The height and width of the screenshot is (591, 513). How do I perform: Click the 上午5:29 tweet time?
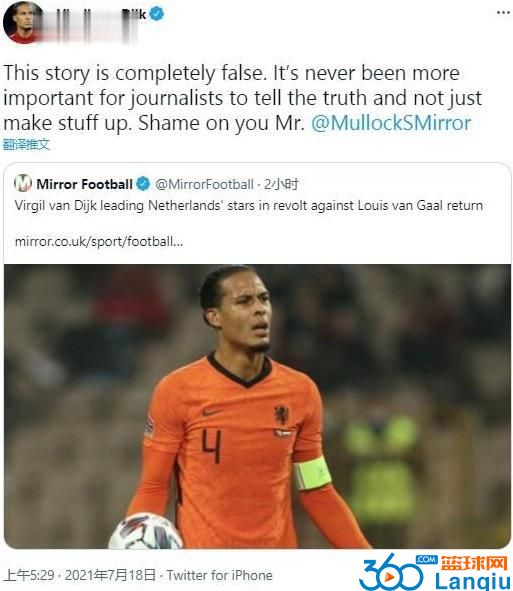[29, 575]
